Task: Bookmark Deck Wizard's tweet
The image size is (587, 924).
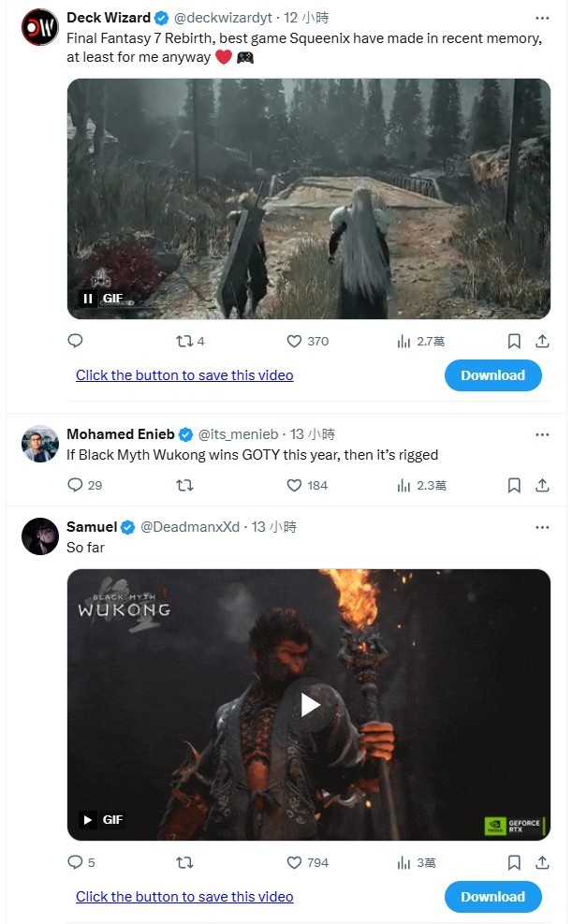Action: coord(514,342)
